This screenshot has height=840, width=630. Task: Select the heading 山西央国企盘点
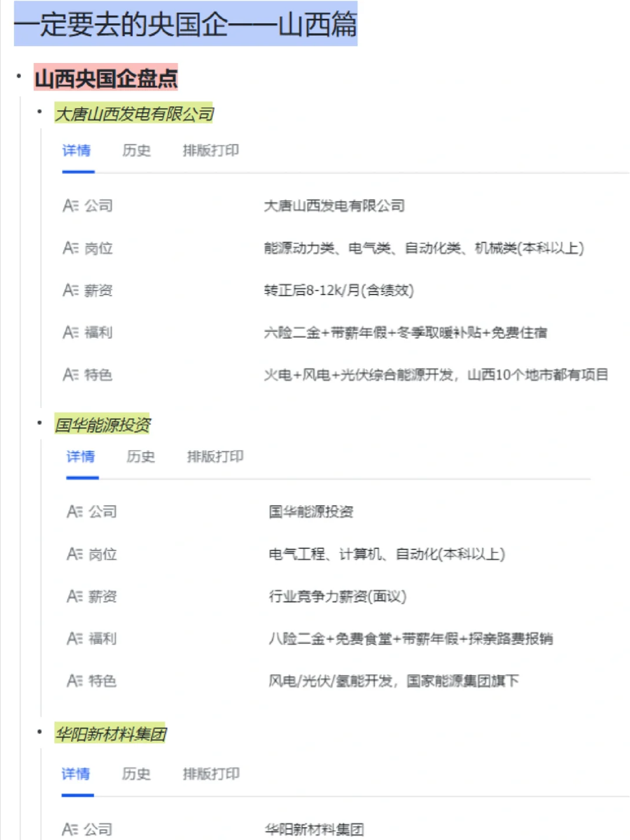[106, 78]
